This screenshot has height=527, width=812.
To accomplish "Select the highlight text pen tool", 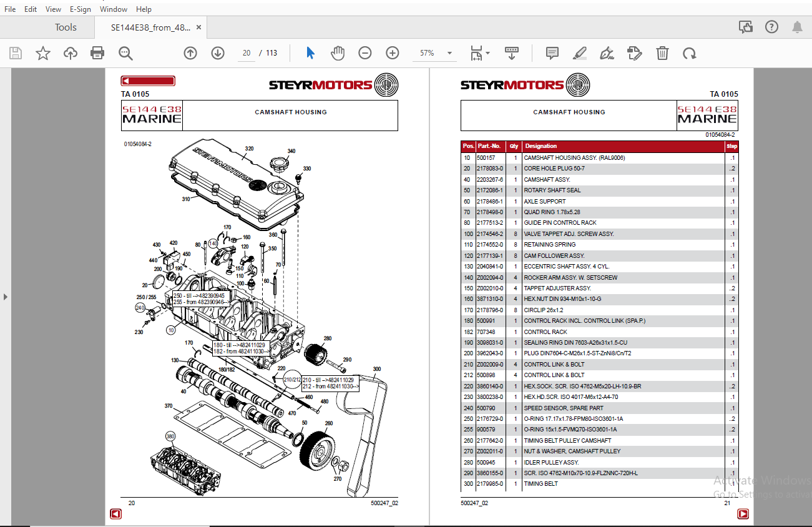I will pos(580,53).
